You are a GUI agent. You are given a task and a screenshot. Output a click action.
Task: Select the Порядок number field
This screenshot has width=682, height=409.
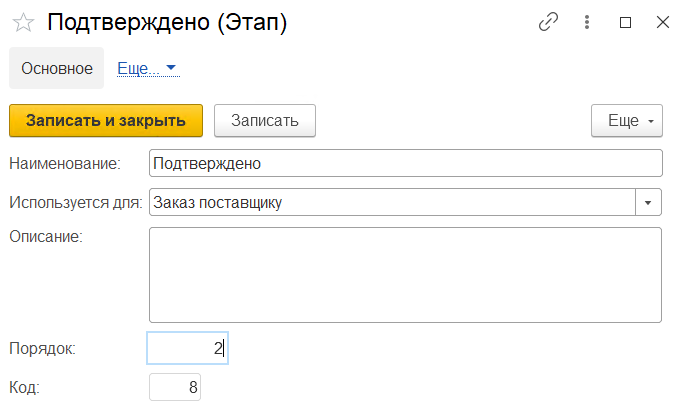(x=188, y=349)
